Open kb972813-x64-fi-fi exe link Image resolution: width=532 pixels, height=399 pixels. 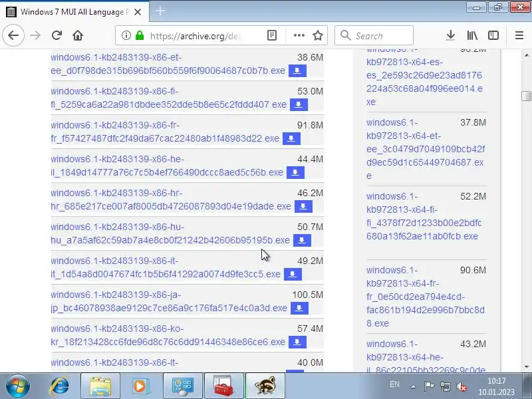point(424,216)
